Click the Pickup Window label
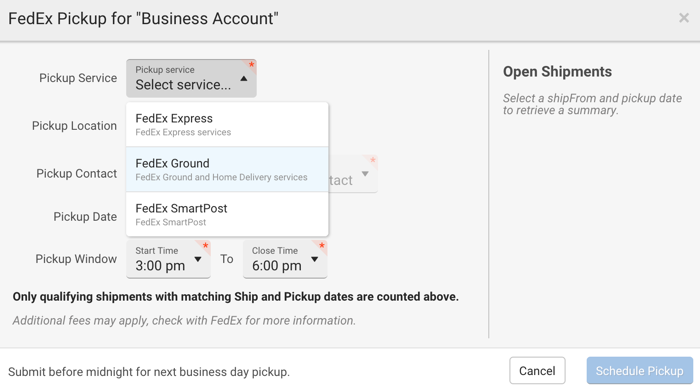700x390 pixels. 76,259
